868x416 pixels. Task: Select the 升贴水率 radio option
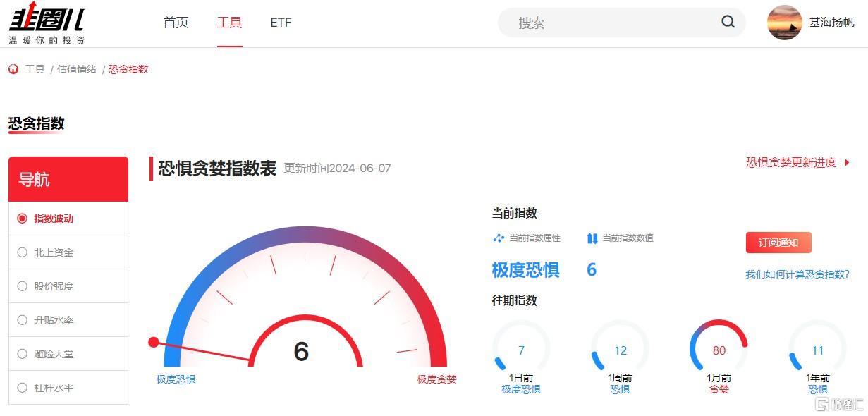click(22, 320)
